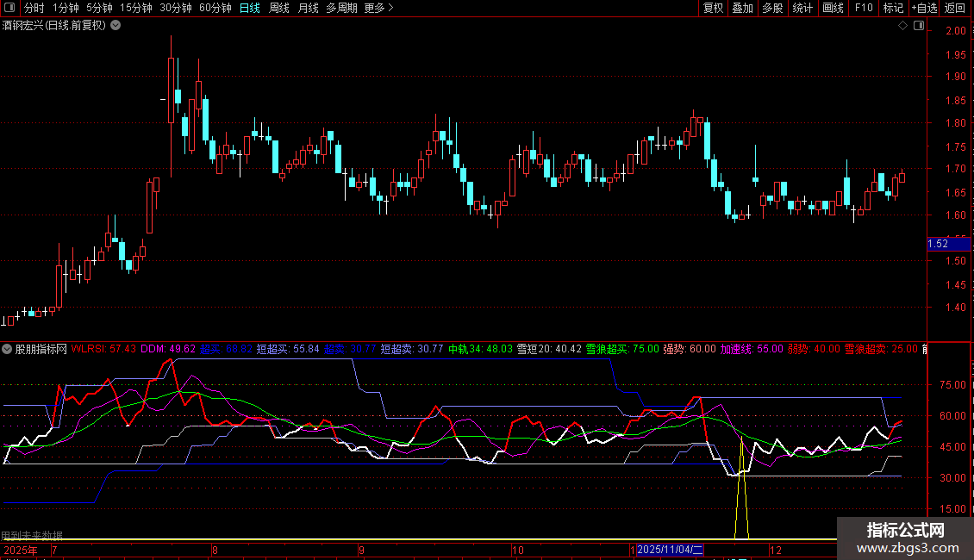
Task: Open the 多周期 multi-period view
Action: click(342, 9)
